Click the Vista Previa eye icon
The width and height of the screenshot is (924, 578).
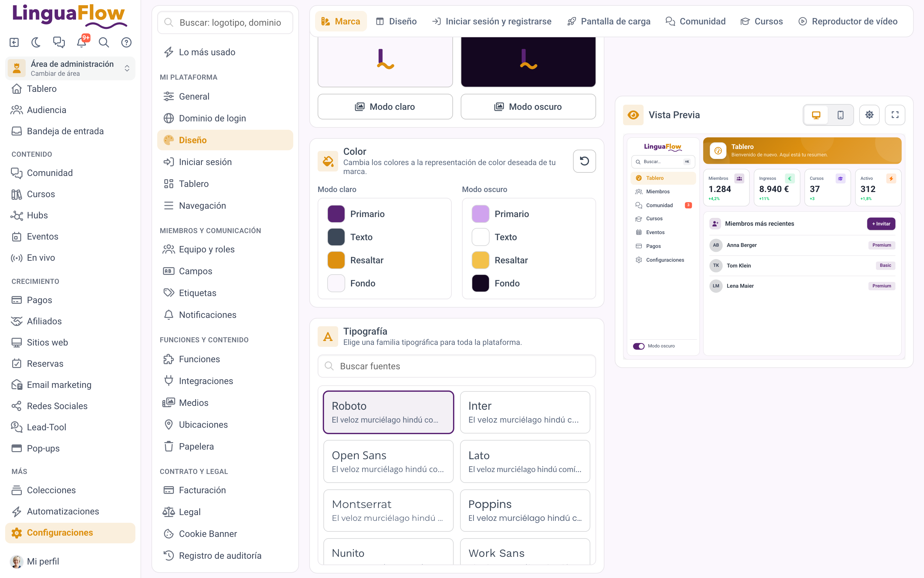coord(633,115)
